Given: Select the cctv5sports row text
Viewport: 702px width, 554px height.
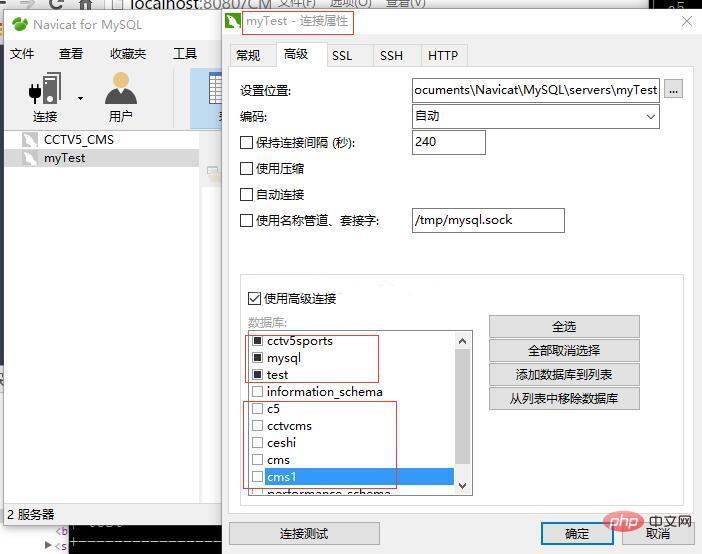Looking at the screenshot, I should tap(300, 341).
